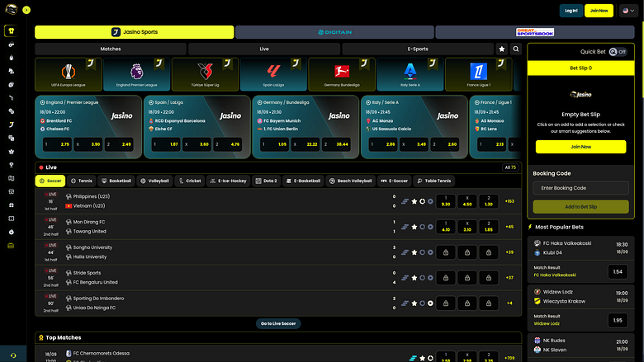
Task: Filter live events by E-Ice-Hockey
Action: point(229,181)
